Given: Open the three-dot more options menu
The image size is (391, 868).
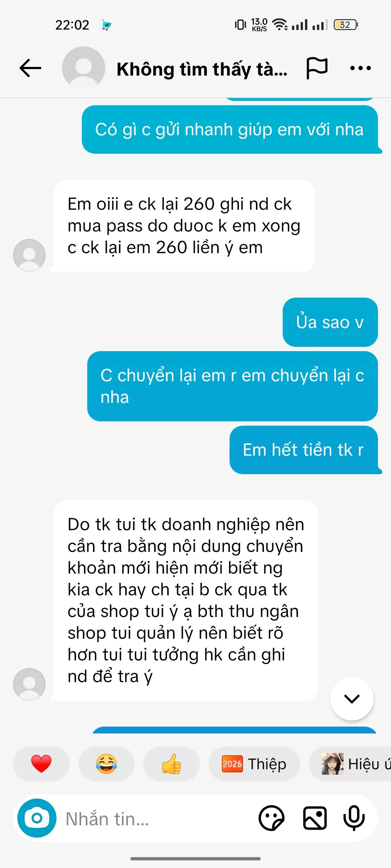Looking at the screenshot, I should [x=361, y=68].
